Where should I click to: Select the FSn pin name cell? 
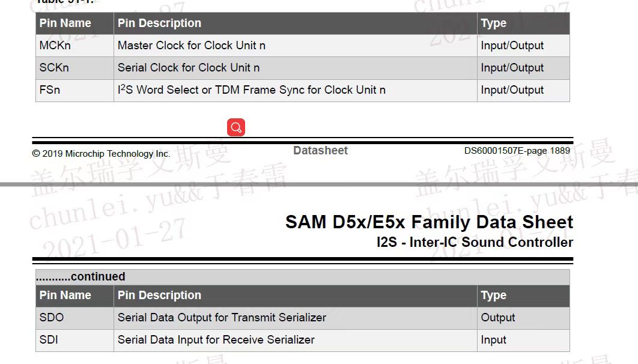click(x=50, y=90)
